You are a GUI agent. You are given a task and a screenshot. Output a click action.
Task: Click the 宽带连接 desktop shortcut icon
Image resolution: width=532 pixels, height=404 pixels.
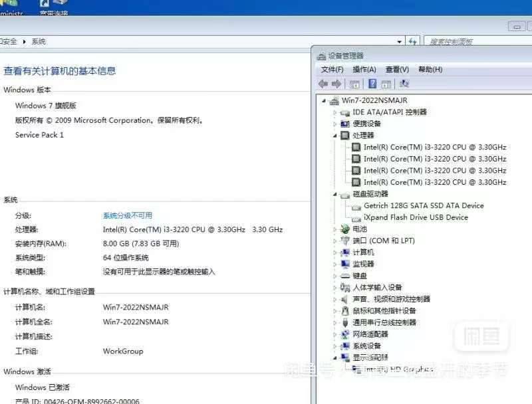click(54, 7)
